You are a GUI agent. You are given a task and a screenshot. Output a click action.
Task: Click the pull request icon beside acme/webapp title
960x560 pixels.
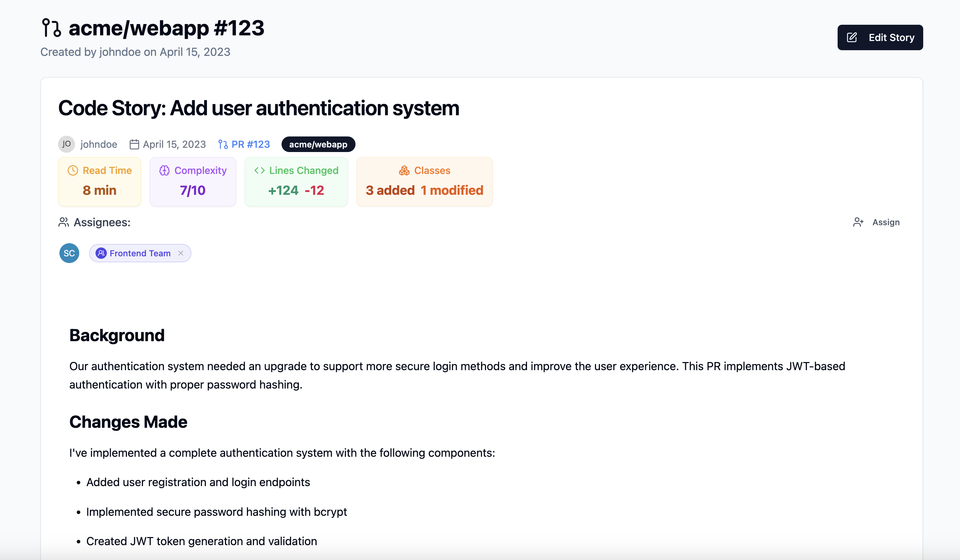click(x=51, y=28)
